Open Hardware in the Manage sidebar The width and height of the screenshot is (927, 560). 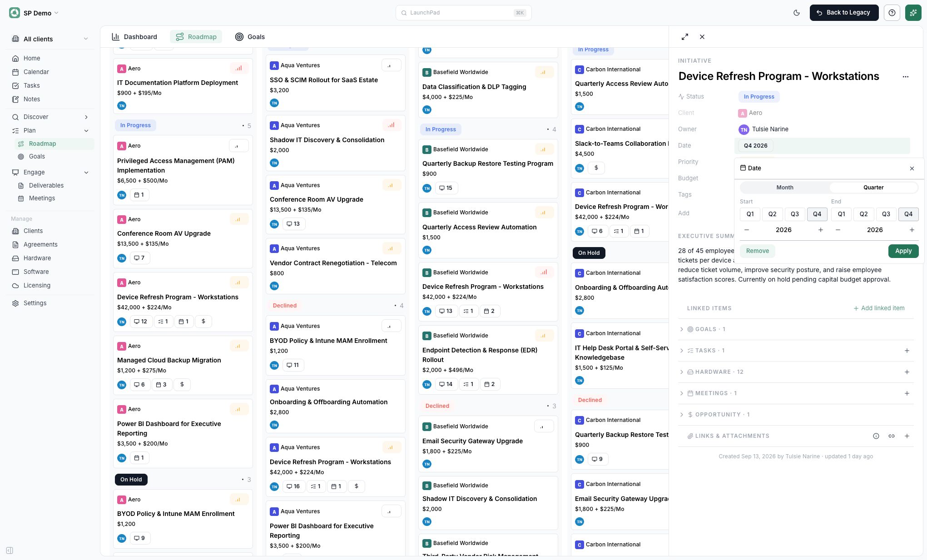pyautogui.click(x=37, y=258)
